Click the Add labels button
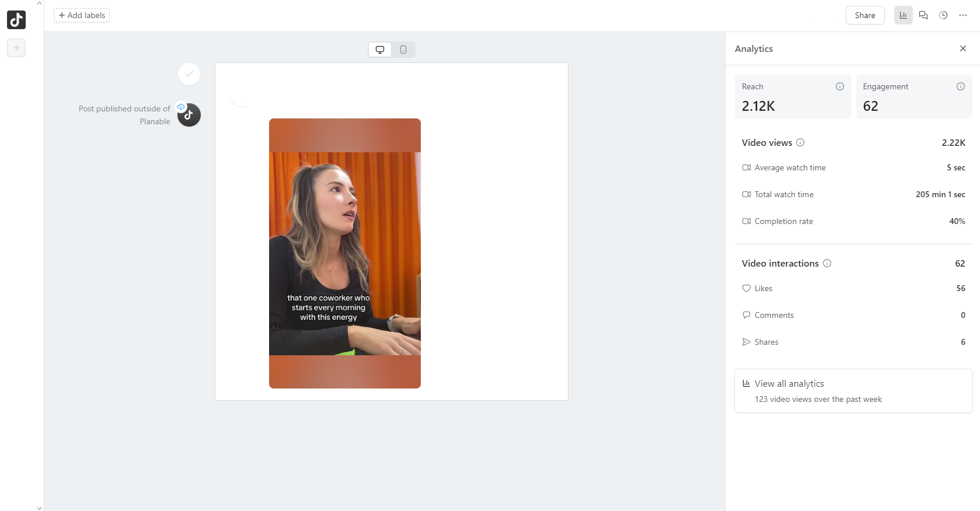This screenshot has width=980, height=511. coord(82,15)
